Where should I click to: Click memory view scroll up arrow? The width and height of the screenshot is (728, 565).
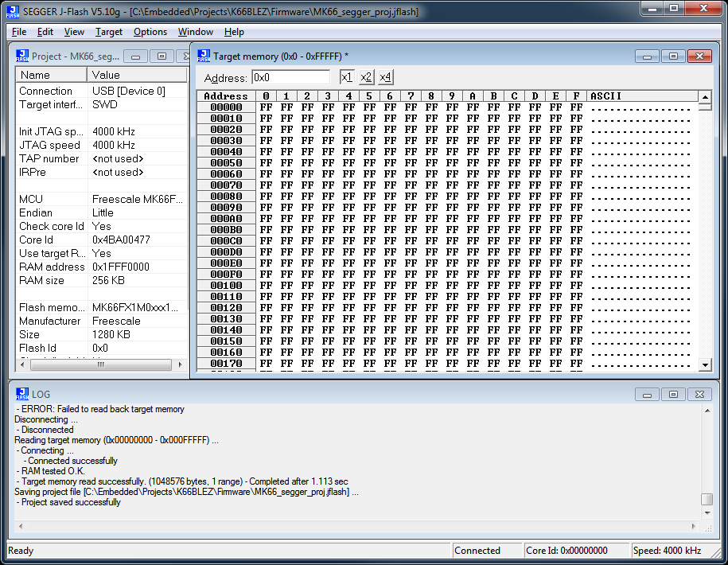pos(705,96)
